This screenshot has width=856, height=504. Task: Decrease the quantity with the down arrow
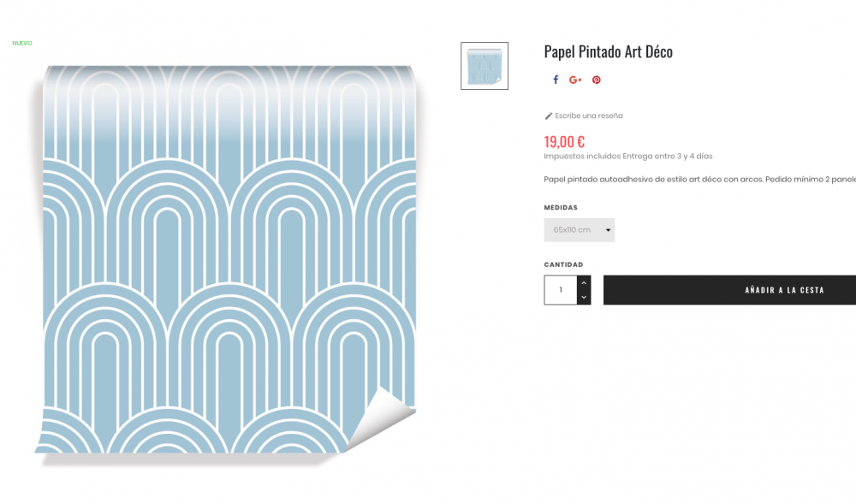coord(584,297)
